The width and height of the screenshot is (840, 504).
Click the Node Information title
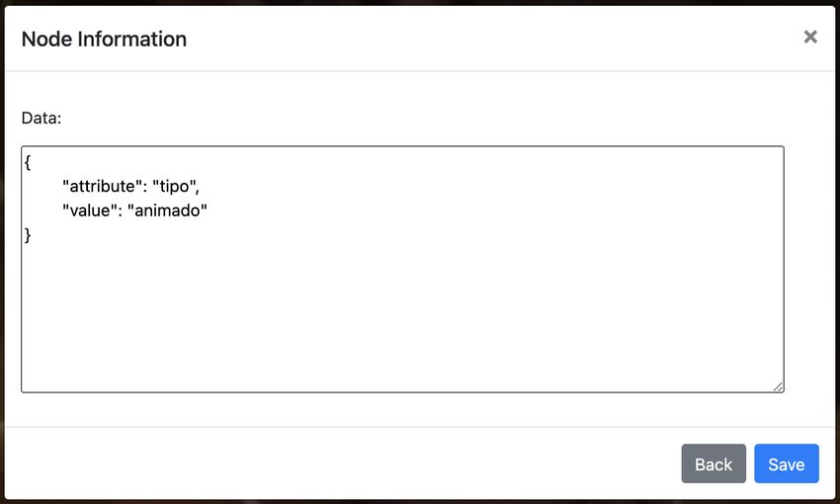[104, 40]
